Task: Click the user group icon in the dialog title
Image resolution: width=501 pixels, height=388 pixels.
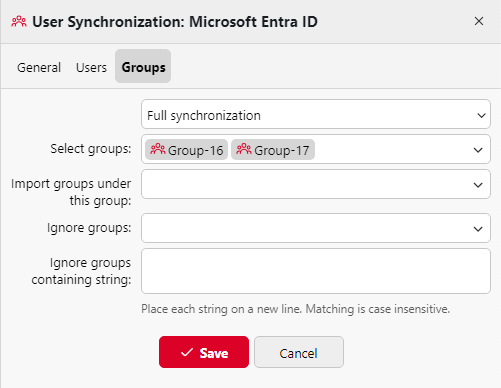Action: pyautogui.click(x=19, y=22)
